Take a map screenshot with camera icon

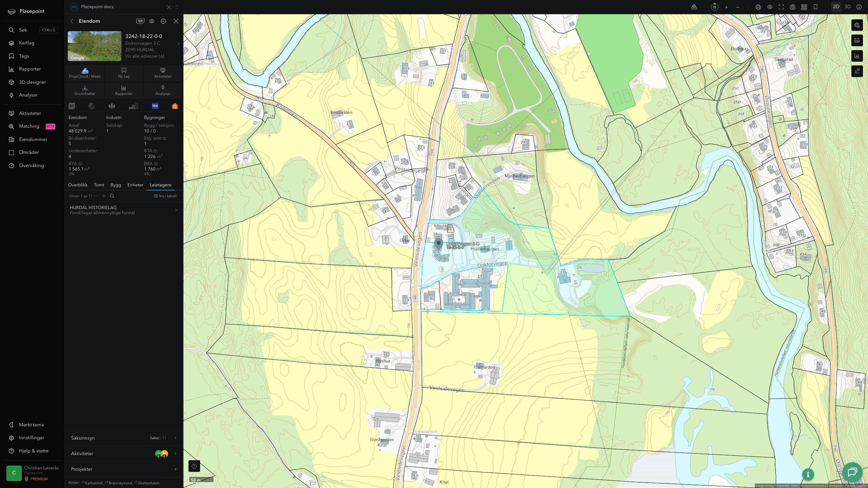coord(793,7)
